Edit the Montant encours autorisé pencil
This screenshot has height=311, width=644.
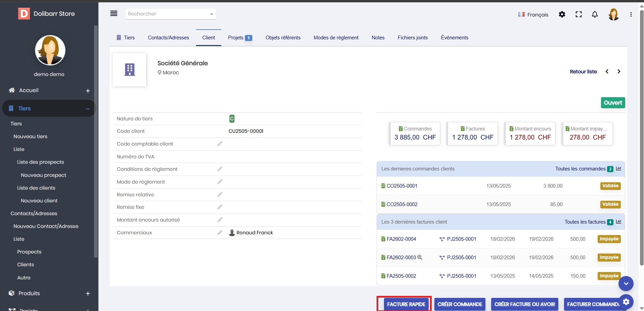[x=220, y=220]
